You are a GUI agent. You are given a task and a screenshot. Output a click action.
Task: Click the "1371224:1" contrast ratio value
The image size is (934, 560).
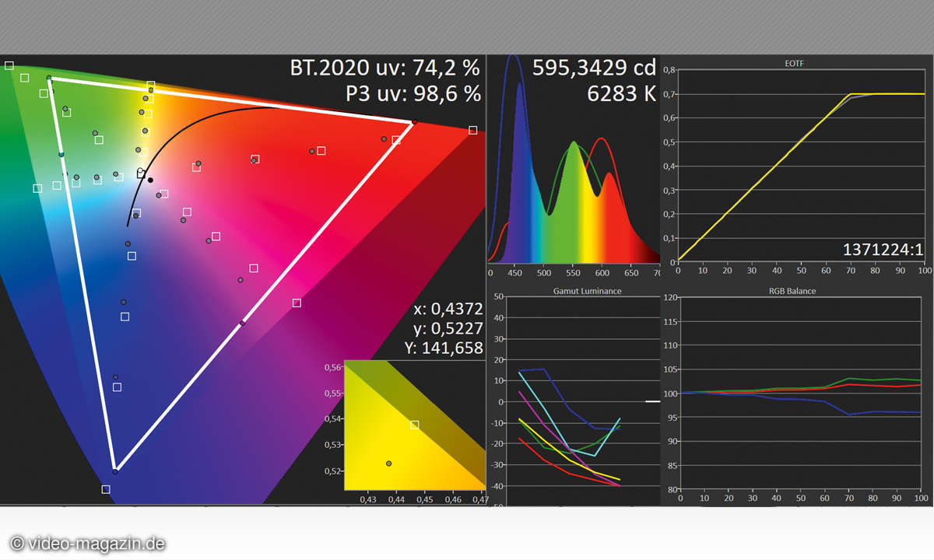883,250
